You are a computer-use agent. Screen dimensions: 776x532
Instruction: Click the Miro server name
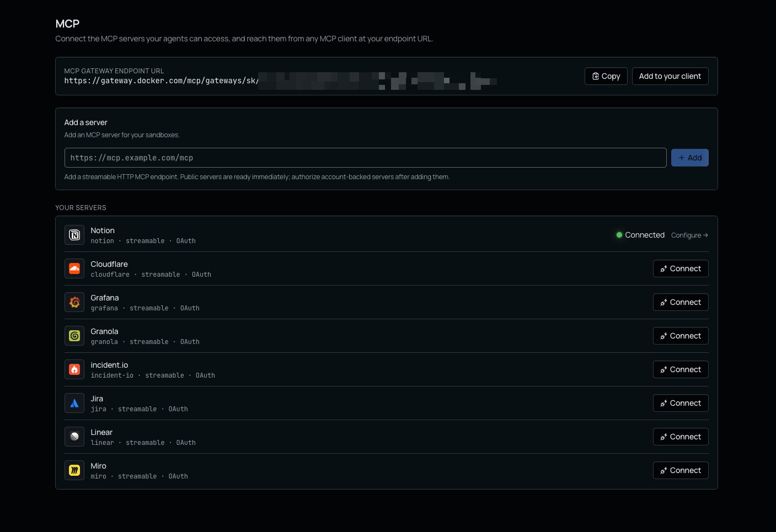point(99,466)
